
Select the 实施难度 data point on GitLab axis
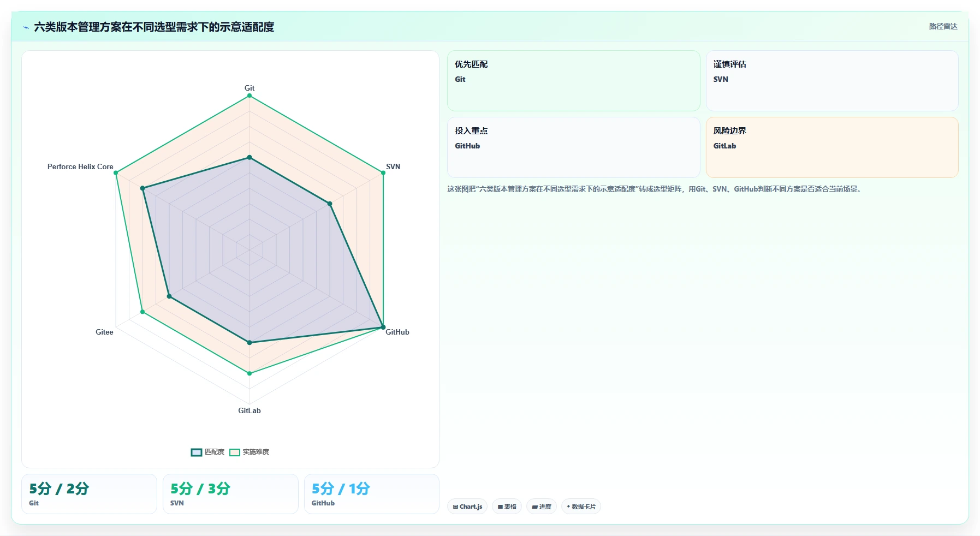click(250, 373)
